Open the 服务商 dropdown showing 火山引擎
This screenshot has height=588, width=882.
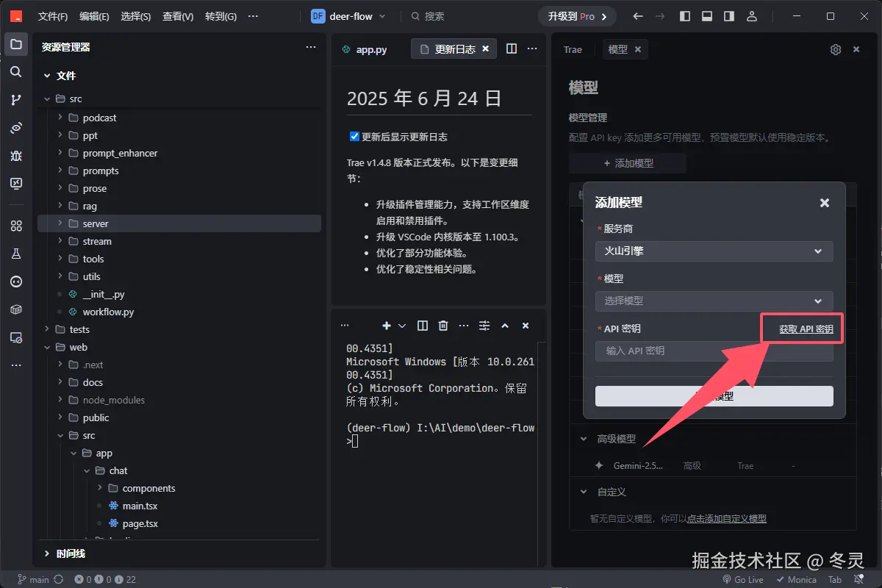pyautogui.click(x=713, y=251)
